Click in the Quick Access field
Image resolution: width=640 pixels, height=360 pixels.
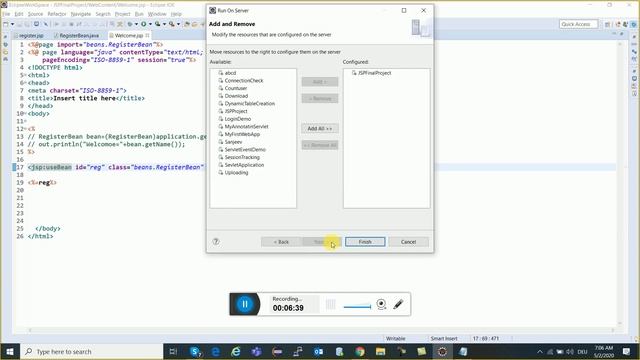coord(578,24)
